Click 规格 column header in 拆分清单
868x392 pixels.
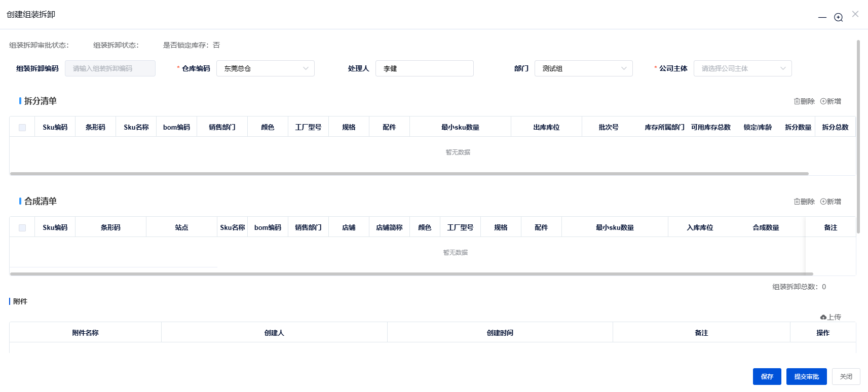click(x=349, y=127)
